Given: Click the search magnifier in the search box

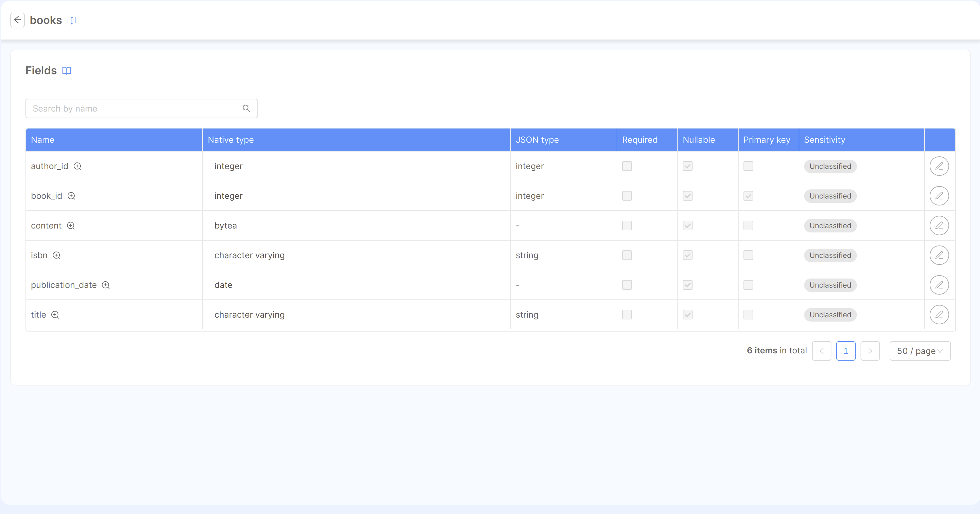Looking at the screenshot, I should 246,108.
